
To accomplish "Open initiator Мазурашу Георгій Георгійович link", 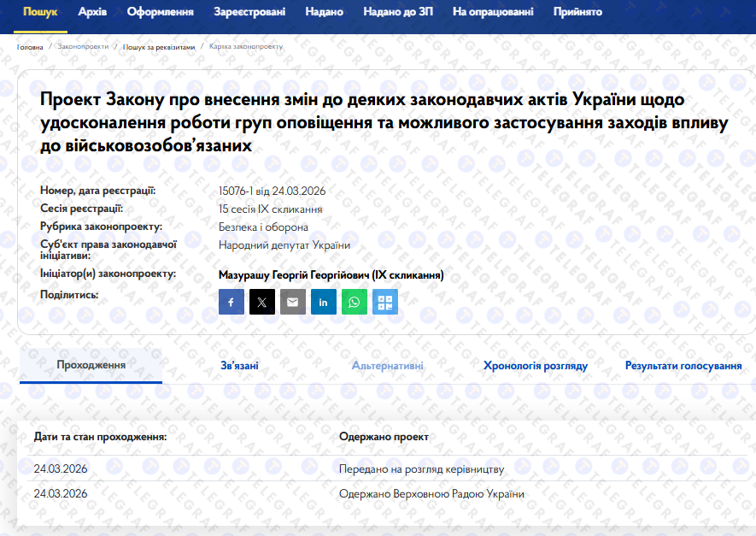I will 331,275.
